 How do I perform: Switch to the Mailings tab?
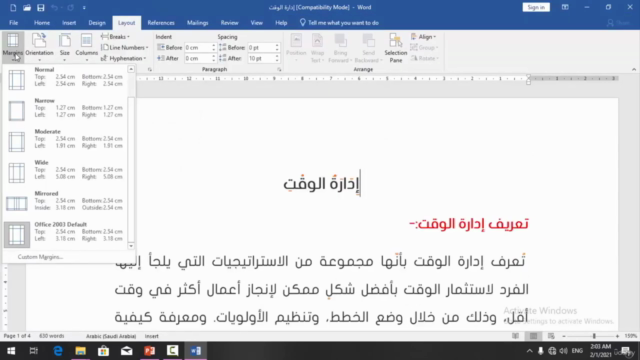point(198,23)
